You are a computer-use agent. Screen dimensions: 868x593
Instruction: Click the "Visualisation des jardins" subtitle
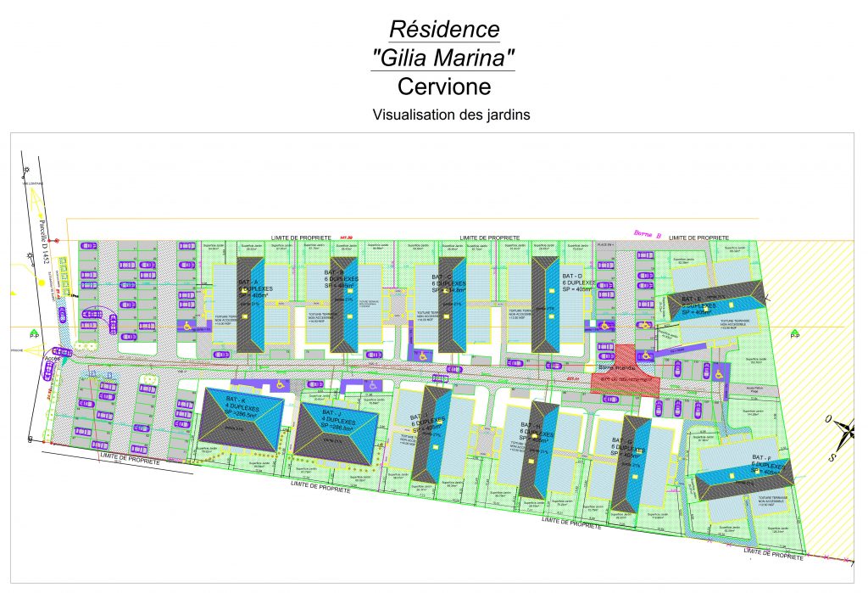pos(451,115)
